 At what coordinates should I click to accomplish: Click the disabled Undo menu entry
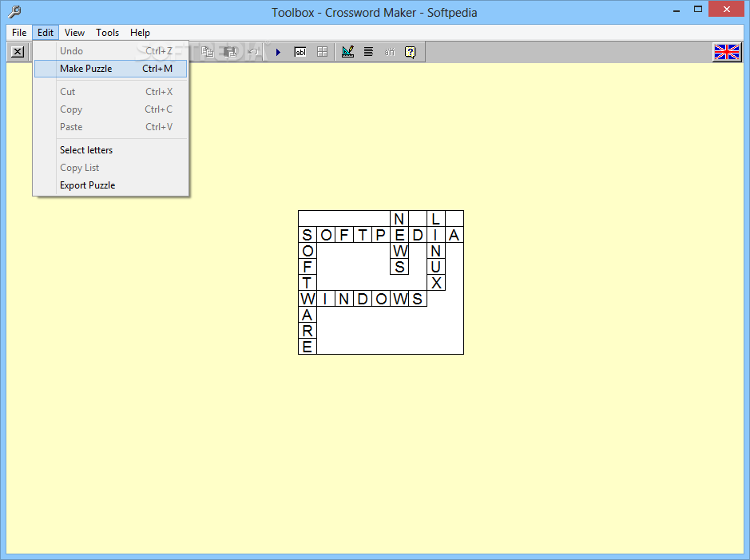pos(110,50)
